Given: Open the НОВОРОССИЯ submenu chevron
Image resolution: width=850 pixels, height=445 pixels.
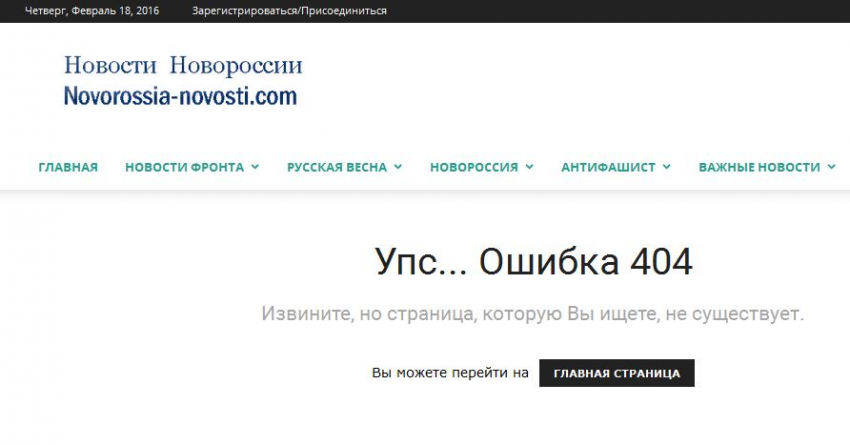Looking at the screenshot, I should pos(529,168).
